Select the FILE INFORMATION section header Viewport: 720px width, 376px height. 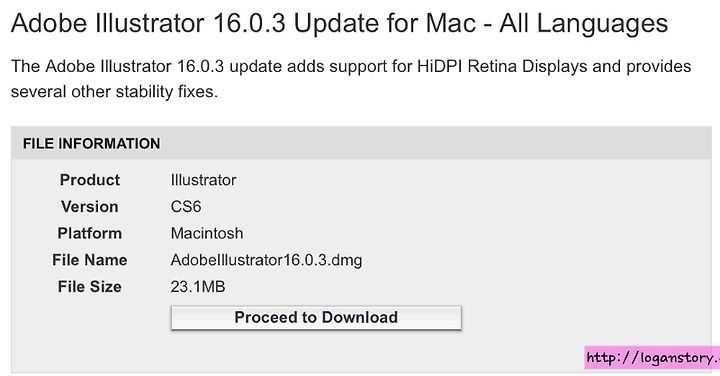(92, 144)
